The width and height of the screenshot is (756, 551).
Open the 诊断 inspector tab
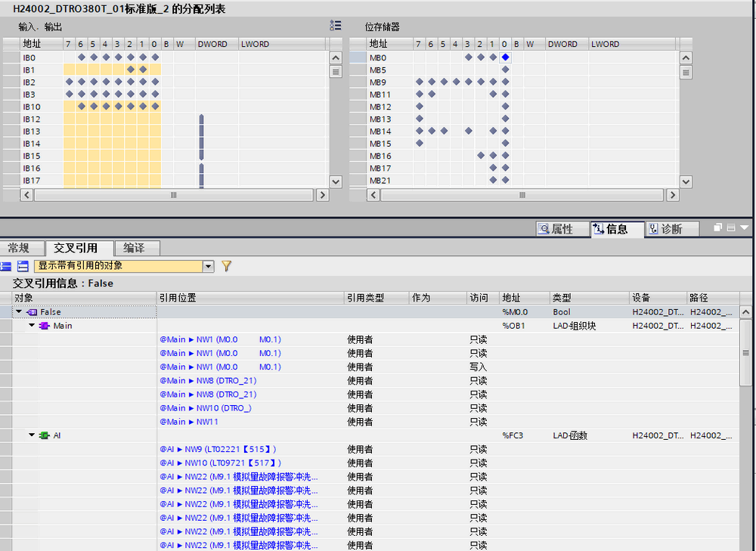(665, 229)
